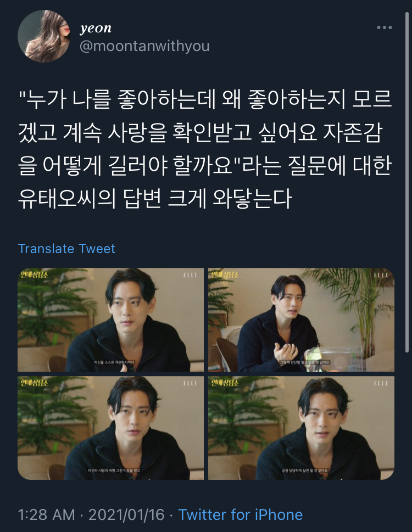Select the Korean tweet body text
Image resolution: width=412 pixels, height=532 pixels.
205,149
